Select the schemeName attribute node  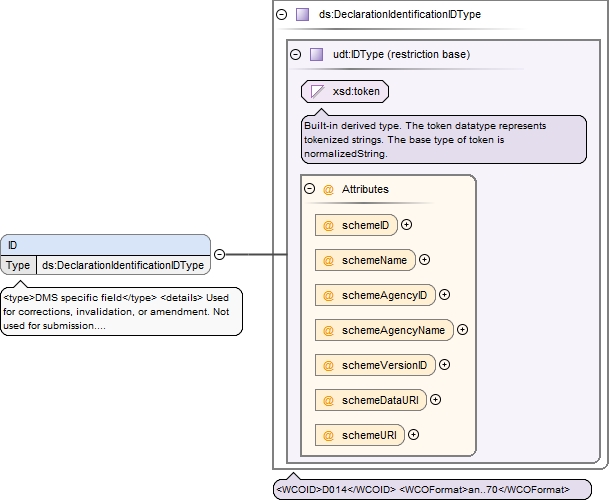pyautogui.click(x=365, y=260)
